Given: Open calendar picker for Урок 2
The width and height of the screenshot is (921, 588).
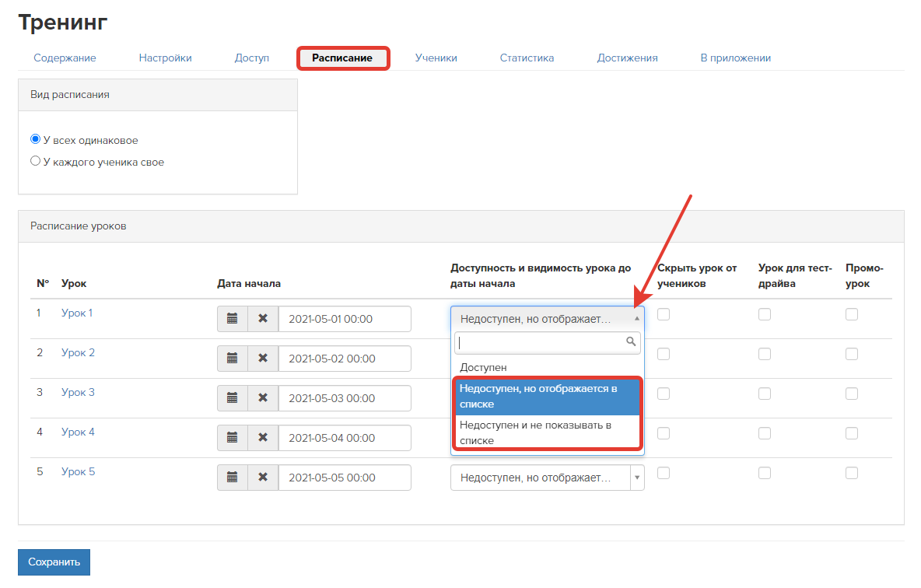Looking at the screenshot, I should tap(233, 359).
